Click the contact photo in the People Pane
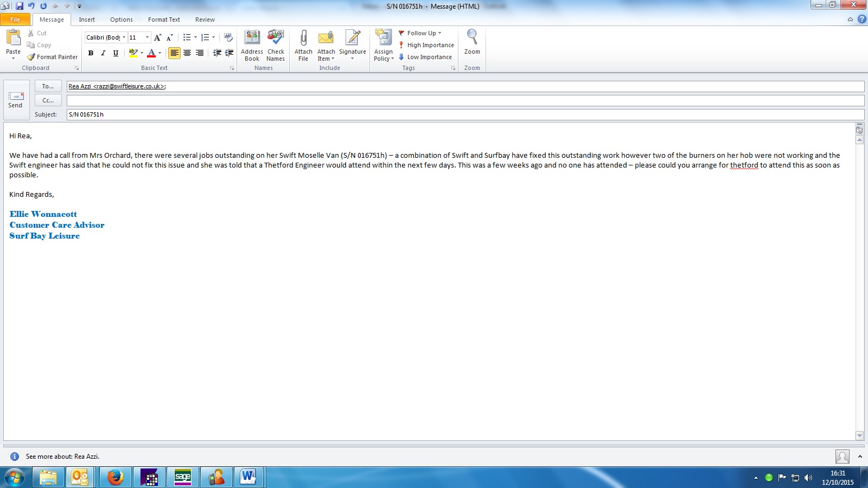The height and width of the screenshot is (488, 868). (x=843, y=457)
